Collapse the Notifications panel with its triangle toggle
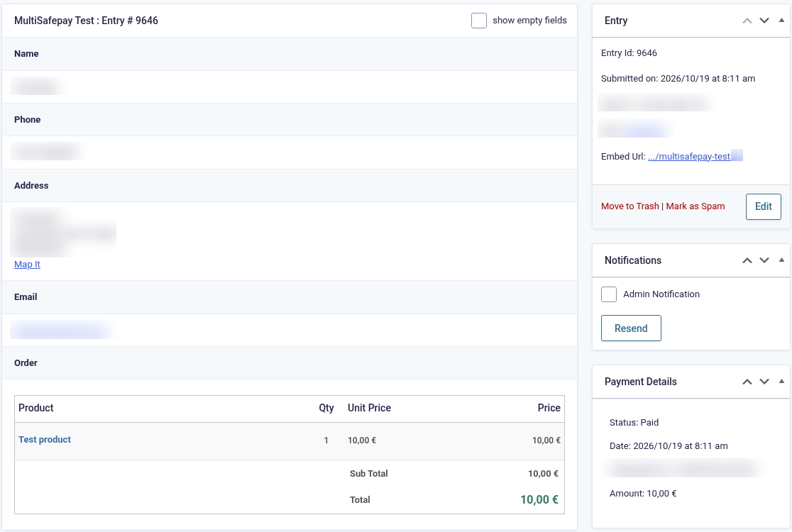 pyautogui.click(x=781, y=260)
